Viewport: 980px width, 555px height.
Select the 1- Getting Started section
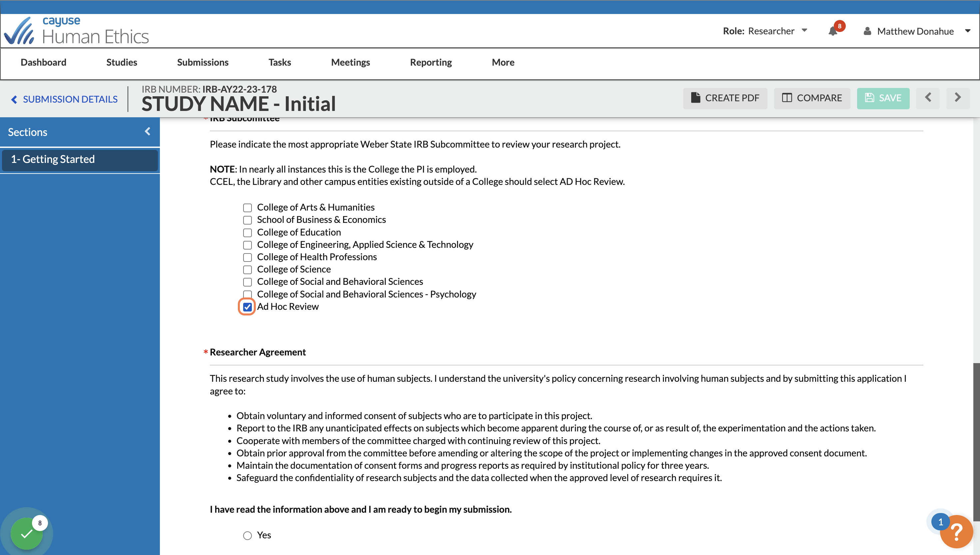80,160
